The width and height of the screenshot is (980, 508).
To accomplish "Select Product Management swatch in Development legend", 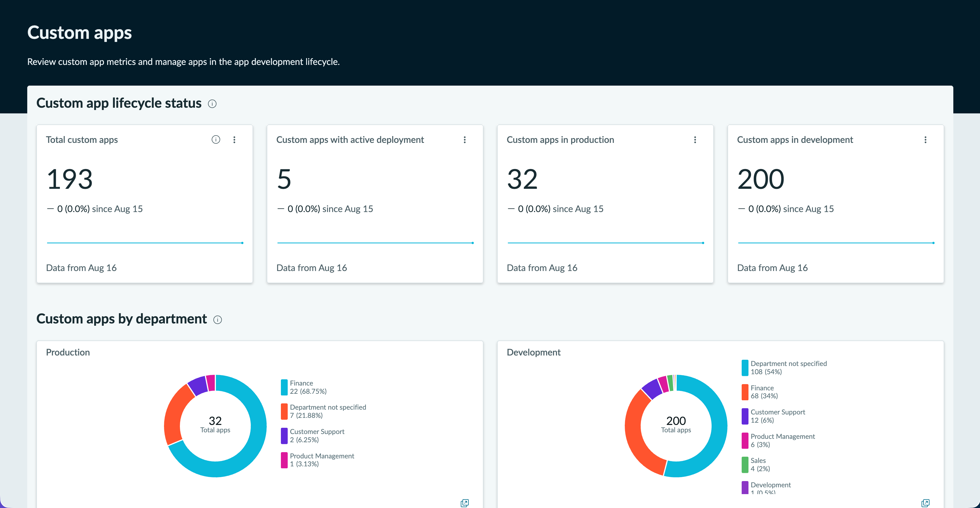I will tap(745, 441).
